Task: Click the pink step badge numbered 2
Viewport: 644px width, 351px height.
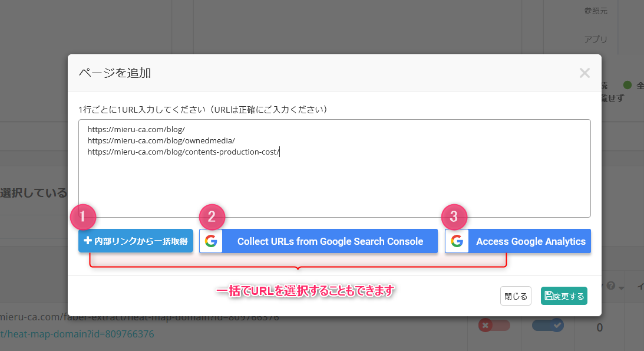Action: 213,217
